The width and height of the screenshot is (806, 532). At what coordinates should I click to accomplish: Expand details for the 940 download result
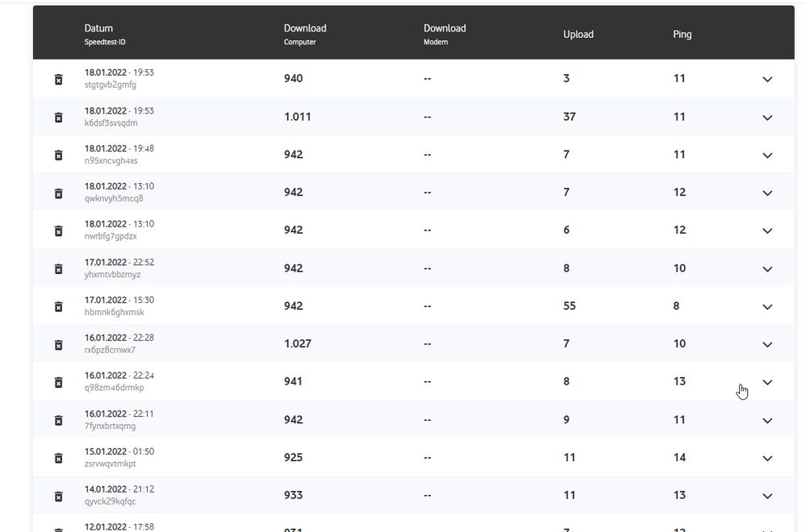pos(767,79)
